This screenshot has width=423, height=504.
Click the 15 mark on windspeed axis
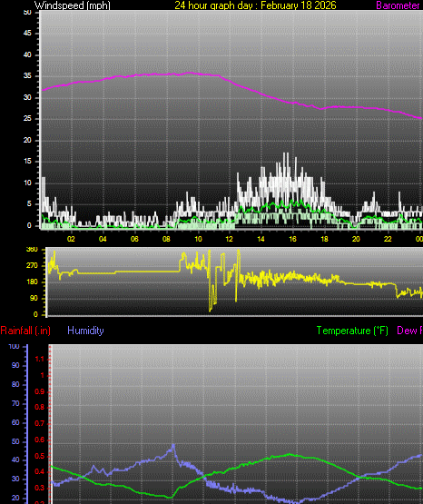coord(27,162)
